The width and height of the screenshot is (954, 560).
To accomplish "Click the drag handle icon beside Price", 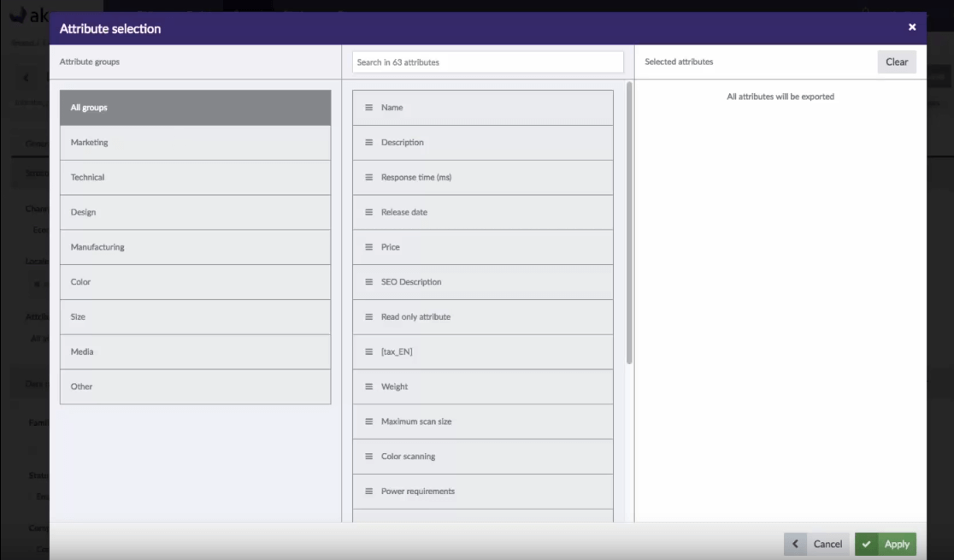I will [368, 247].
